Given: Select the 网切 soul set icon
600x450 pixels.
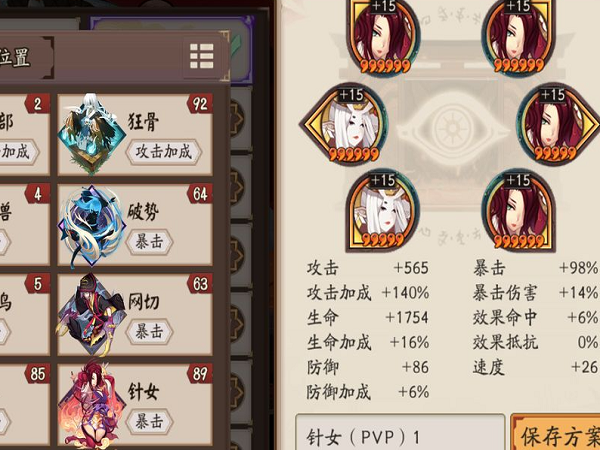Looking at the screenshot, I should tap(92, 315).
